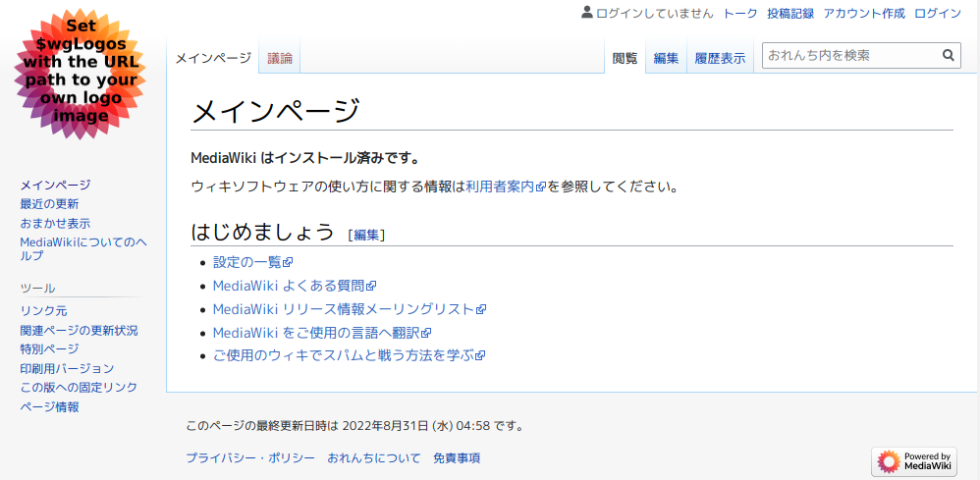Image resolution: width=980 pixels, height=480 pixels.
Task: Open the 履歴表示 tab
Action: (720, 59)
